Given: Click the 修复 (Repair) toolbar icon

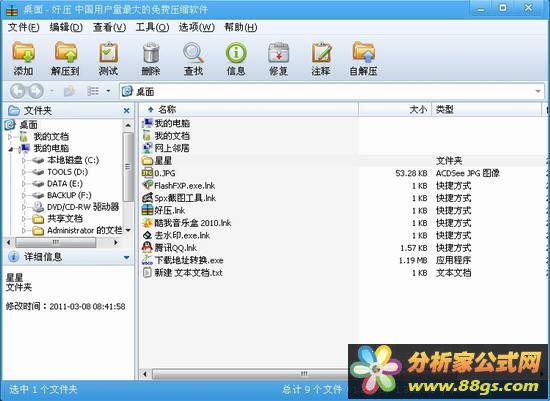Looking at the screenshot, I should [279, 58].
